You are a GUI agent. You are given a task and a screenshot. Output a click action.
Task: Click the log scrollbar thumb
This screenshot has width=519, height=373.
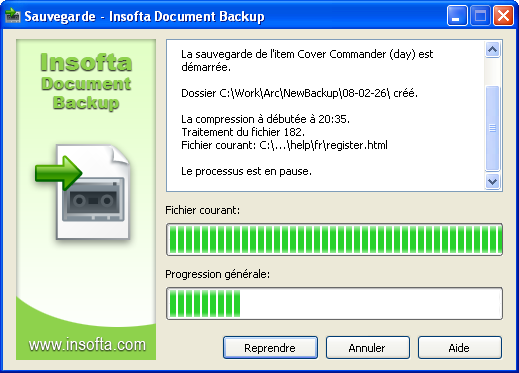(x=492, y=128)
